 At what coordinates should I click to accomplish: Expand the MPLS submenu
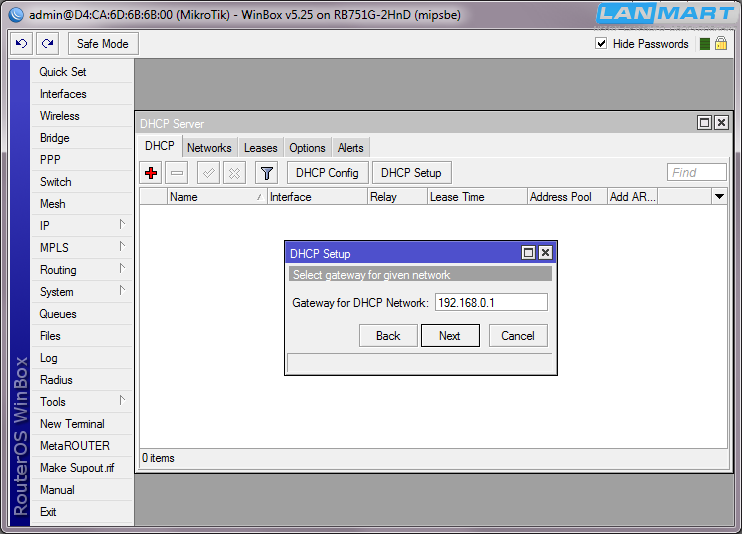tap(122, 246)
